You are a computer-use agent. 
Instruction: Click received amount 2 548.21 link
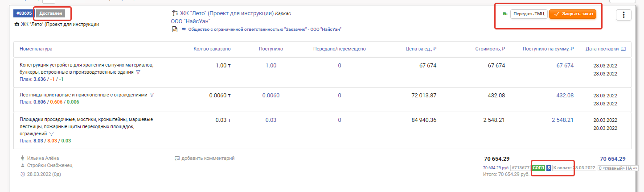pyautogui.click(x=562, y=120)
